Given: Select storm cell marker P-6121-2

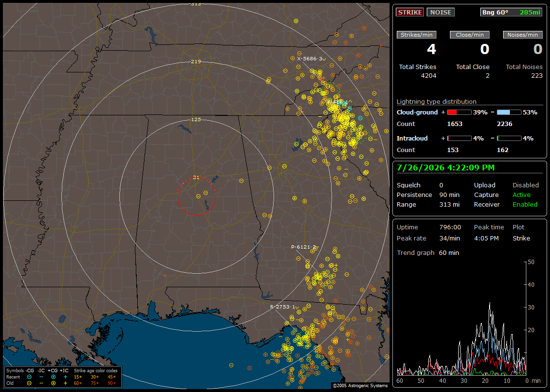Looking at the screenshot, I should point(304,247).
